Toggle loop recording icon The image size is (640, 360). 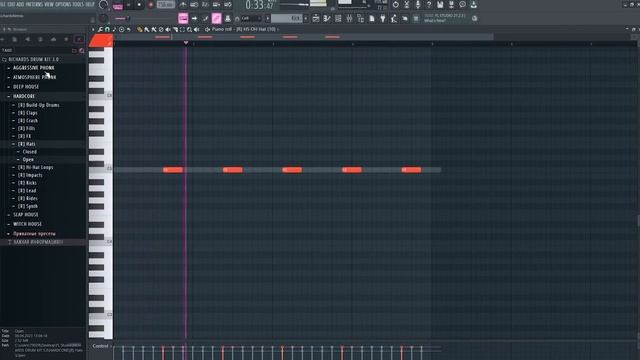click(x=228, y=5)
